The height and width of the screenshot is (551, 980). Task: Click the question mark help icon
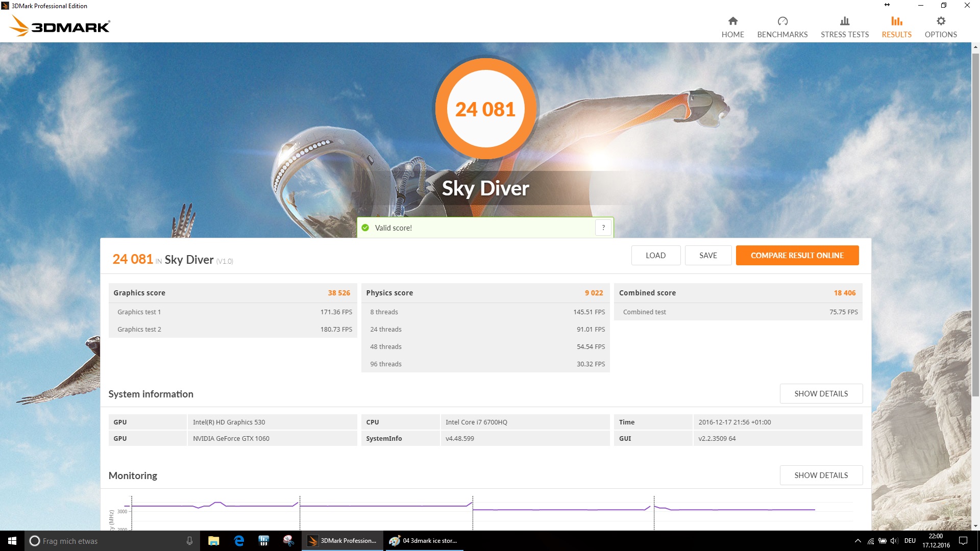point(603,228)
